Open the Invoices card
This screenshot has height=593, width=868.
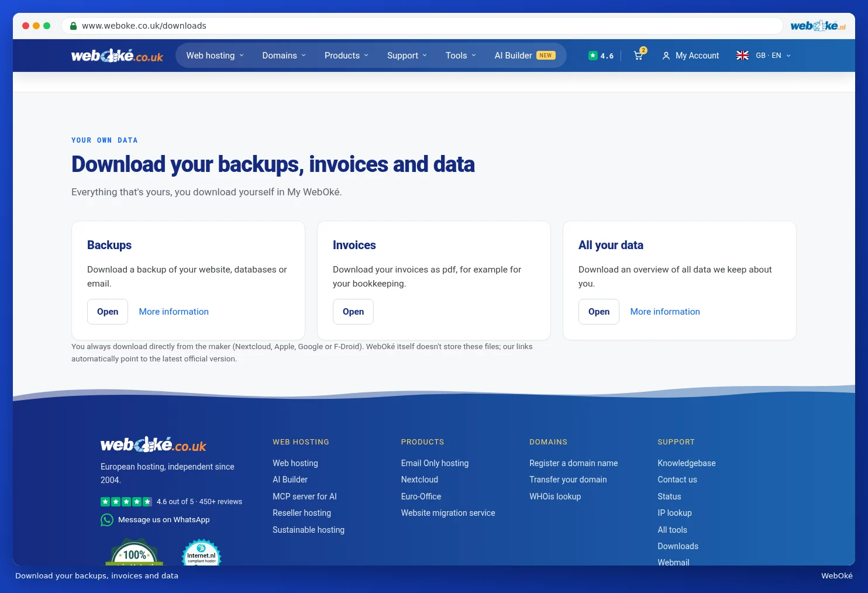(x=353, y=312)
